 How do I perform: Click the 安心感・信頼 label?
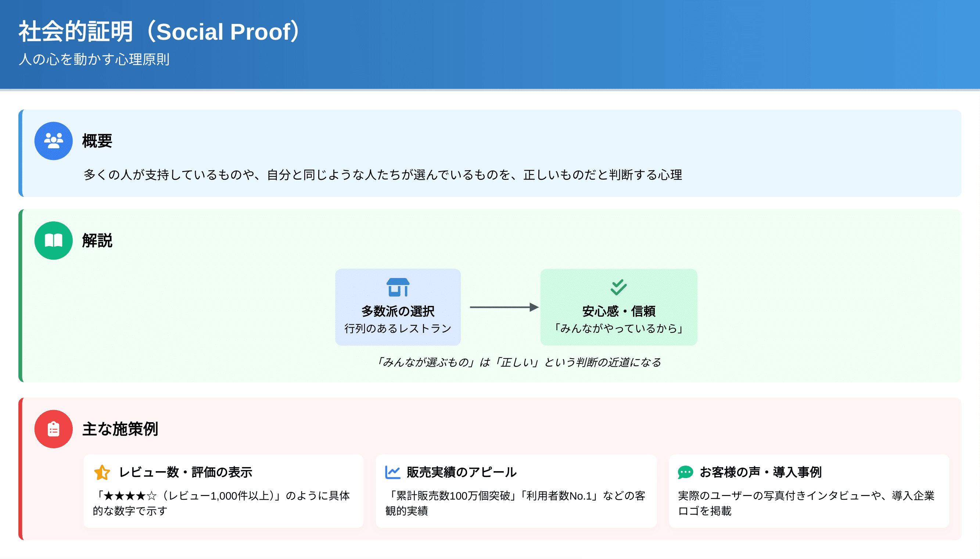(618, 311)
